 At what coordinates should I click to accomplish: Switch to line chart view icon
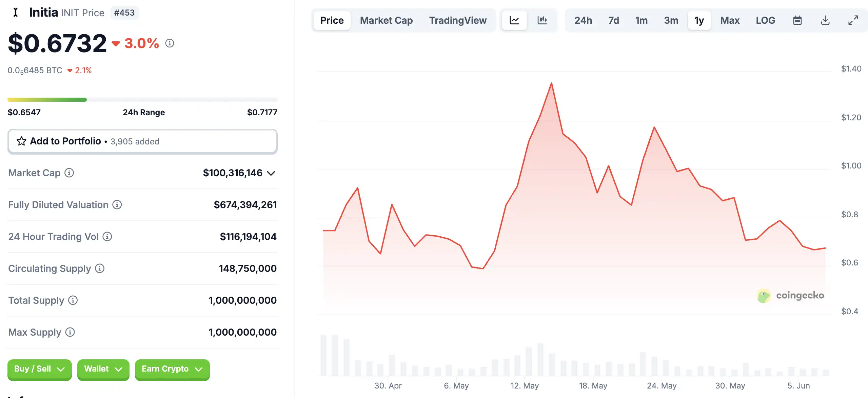click(x=514, y=20)
